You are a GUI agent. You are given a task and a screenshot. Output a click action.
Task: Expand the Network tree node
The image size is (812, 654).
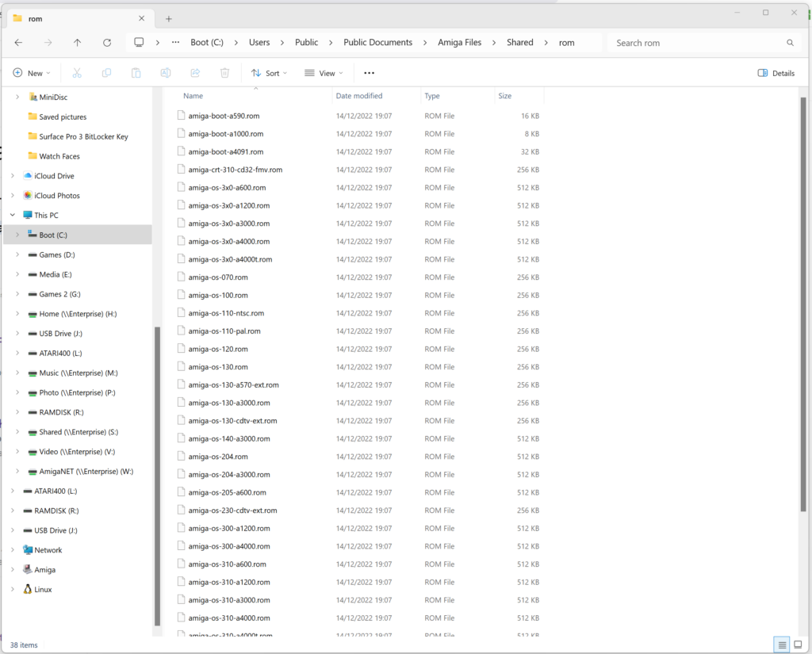click(x=13, y=549)
